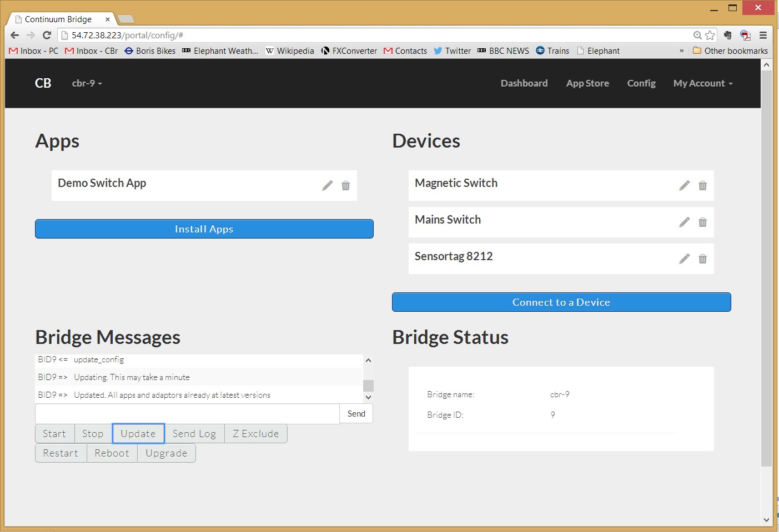This screenshot has width=779, height=532.
Task: Go to the App Store nav item
Action: coord(587,83)
